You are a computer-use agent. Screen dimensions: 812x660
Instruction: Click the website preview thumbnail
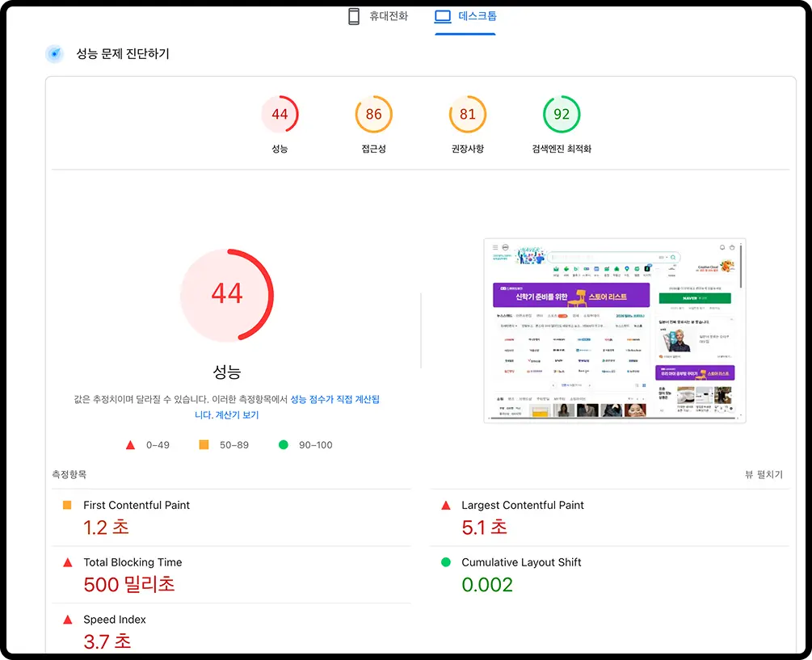click(614, 330)
